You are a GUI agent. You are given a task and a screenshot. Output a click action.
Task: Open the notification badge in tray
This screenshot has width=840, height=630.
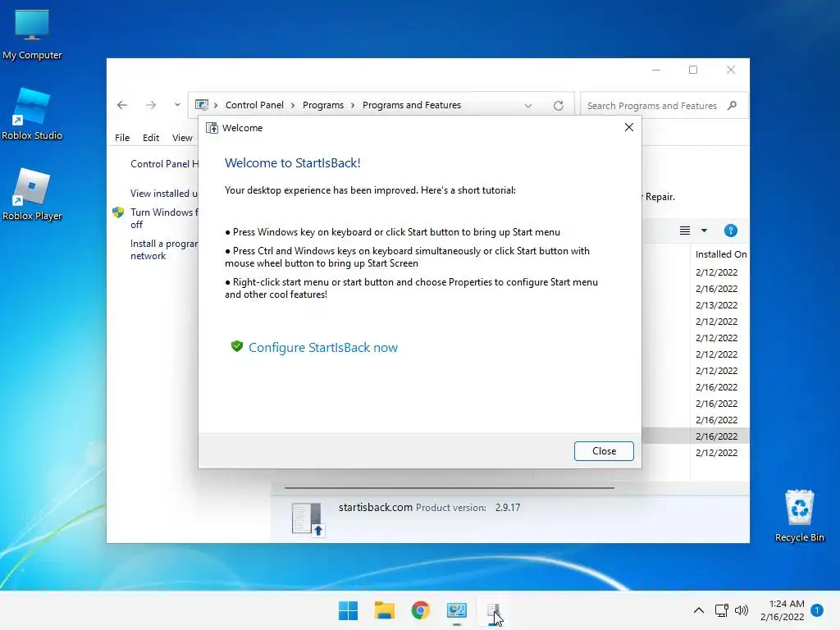[x=817, y=610]
